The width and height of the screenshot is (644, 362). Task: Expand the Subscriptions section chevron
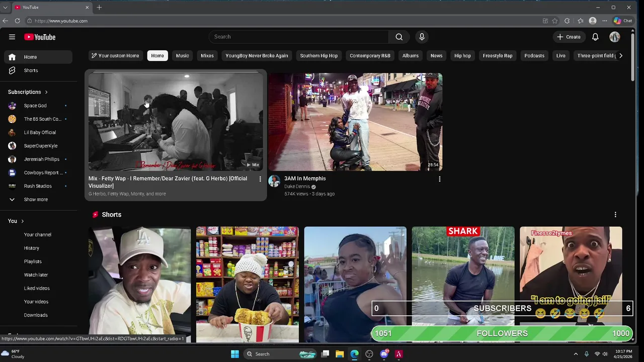coord(46,92)
